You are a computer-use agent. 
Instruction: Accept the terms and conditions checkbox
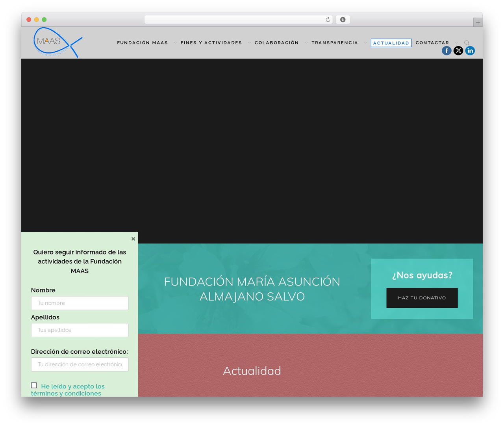(x=34, y=386)
